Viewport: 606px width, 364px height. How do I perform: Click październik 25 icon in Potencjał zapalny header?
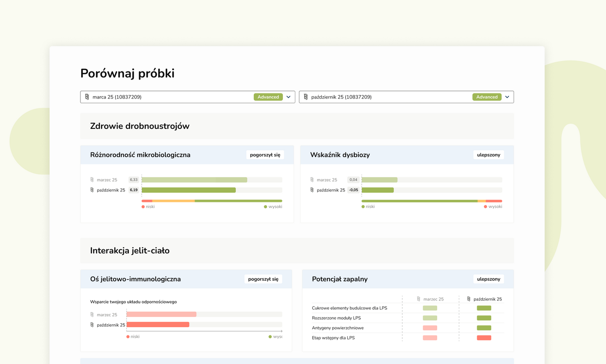pos(469,299)
